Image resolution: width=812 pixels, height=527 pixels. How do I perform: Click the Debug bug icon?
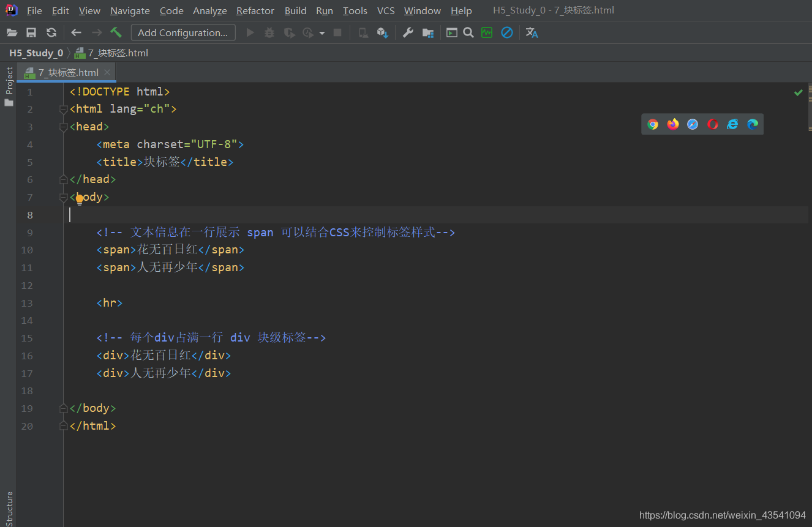pos(269,32)
